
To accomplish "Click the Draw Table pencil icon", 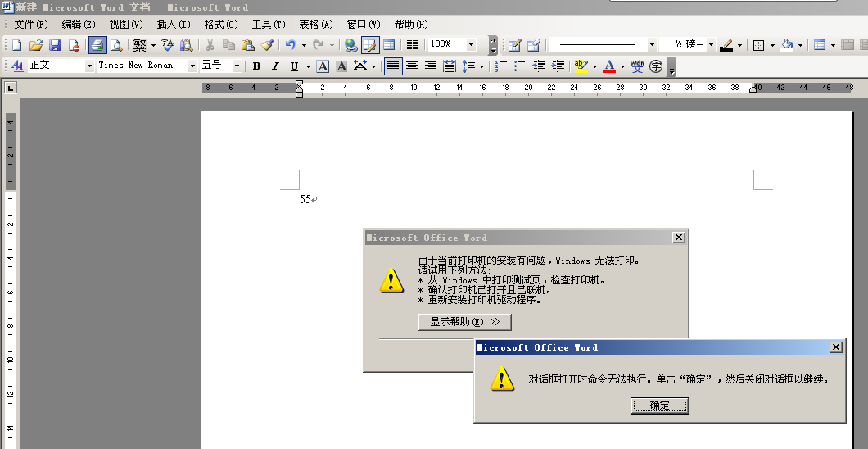I will tap(514, 45).
